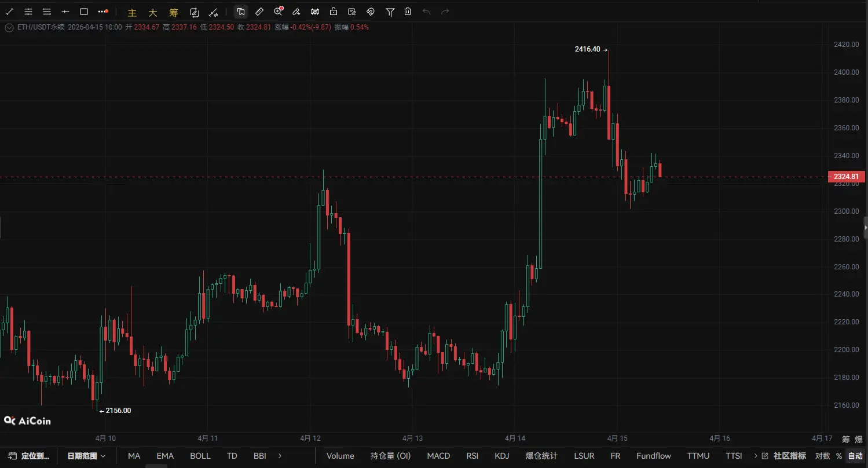Toggle the BOLL indicator
The height and width of the screenshot is (468, 868).
coord(200,456)
